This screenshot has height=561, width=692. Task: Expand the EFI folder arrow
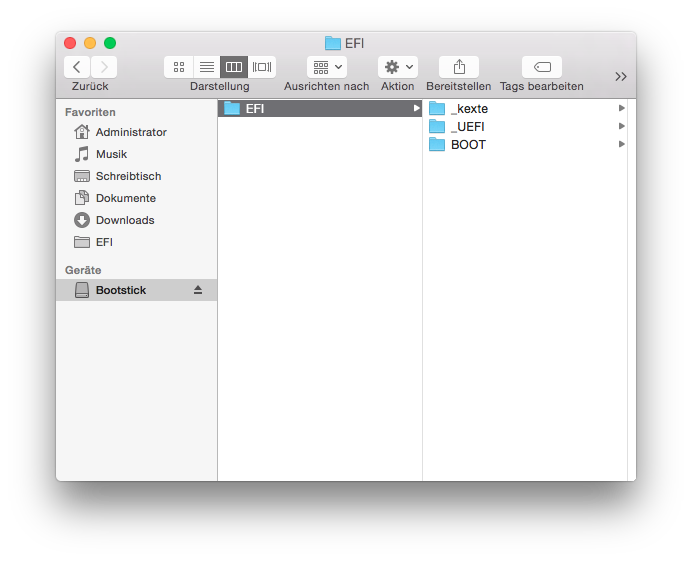point(416,108)
